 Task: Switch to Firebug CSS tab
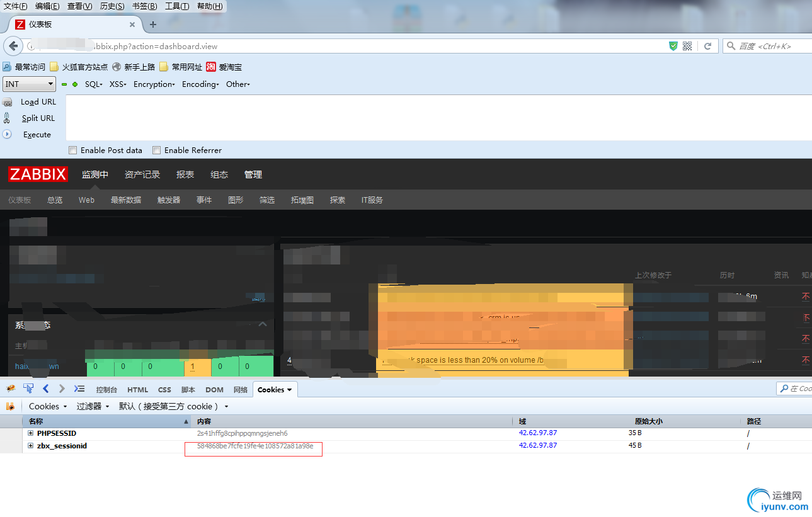[164, 390]
